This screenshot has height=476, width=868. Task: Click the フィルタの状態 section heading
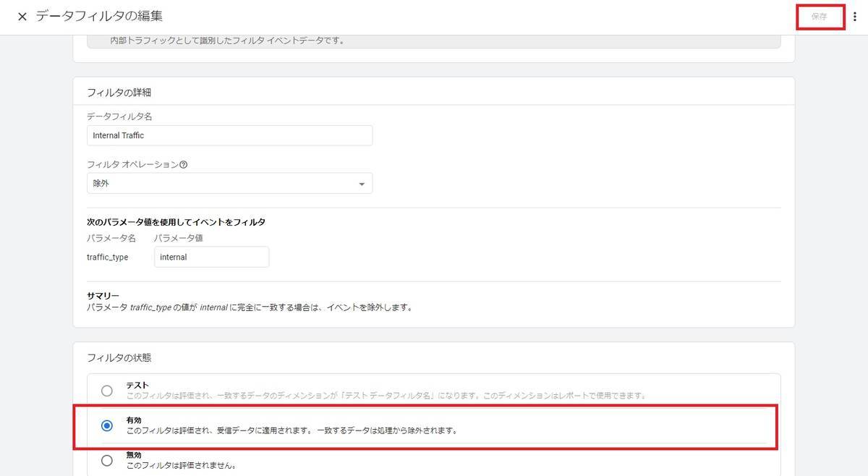(x=119, y=357)
